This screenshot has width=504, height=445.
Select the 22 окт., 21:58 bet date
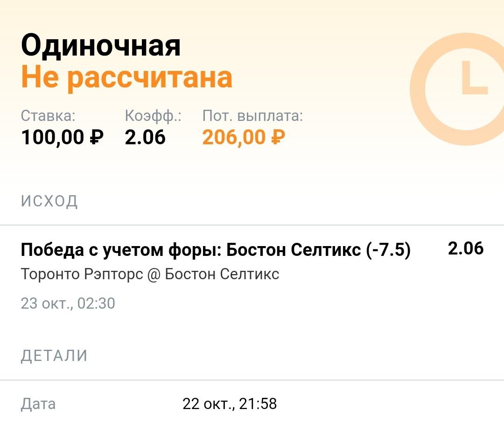pos(230,404)
